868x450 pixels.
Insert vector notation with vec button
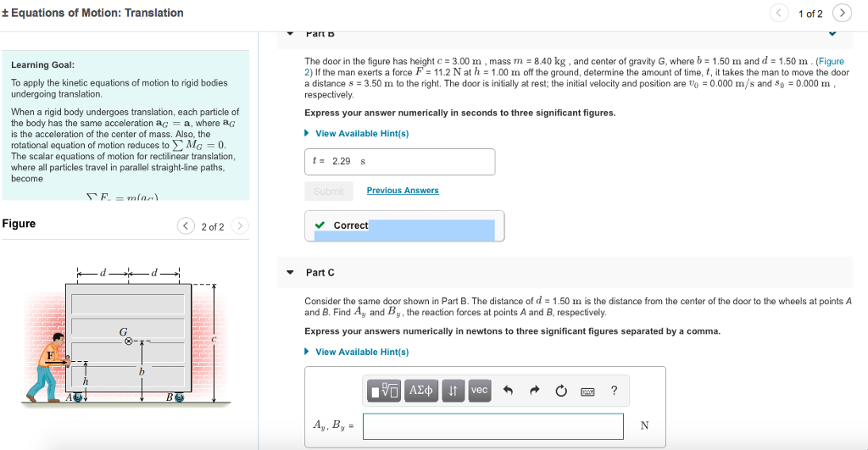coord(480,391)
